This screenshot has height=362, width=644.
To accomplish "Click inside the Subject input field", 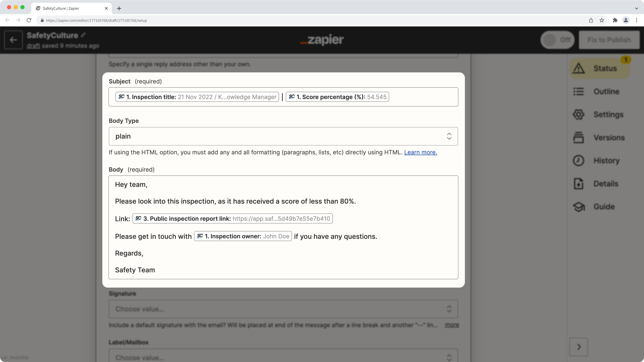I will [283, 97].
